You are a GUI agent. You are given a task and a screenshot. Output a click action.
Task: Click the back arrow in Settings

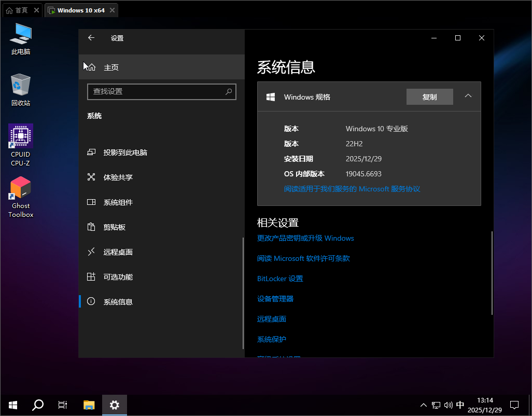click(91, 38)
